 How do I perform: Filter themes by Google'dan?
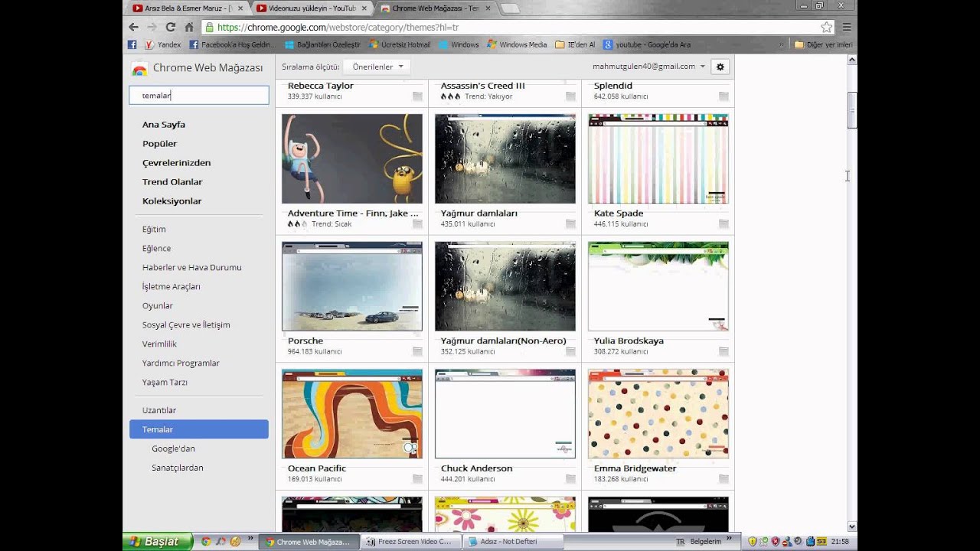(x=173, y=448)
